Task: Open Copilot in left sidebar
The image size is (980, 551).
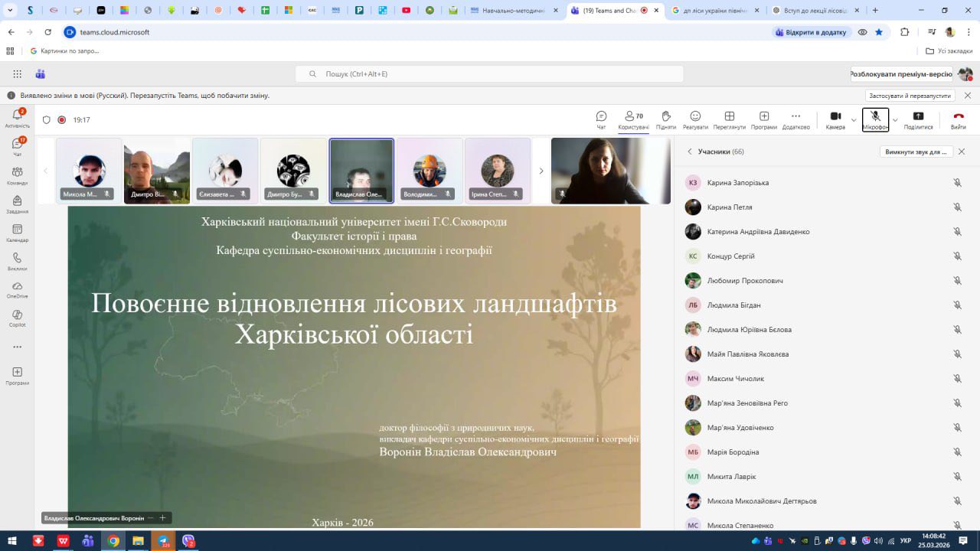Action: pyautogui.click(x=17, y=317)
